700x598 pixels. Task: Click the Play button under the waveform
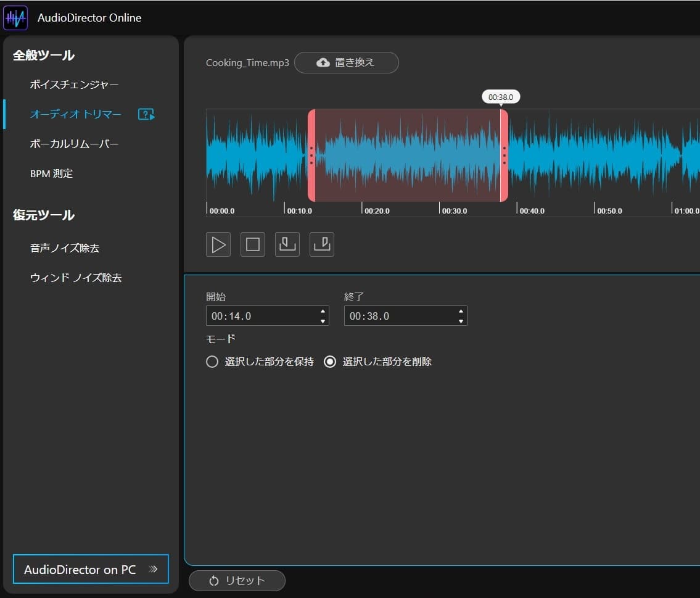[218, 244]
